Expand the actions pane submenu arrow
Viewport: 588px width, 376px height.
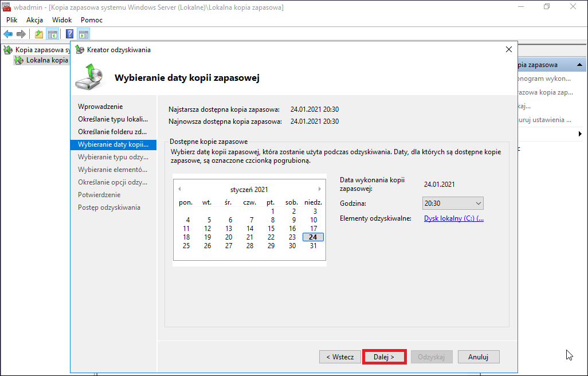click(580, 134)
